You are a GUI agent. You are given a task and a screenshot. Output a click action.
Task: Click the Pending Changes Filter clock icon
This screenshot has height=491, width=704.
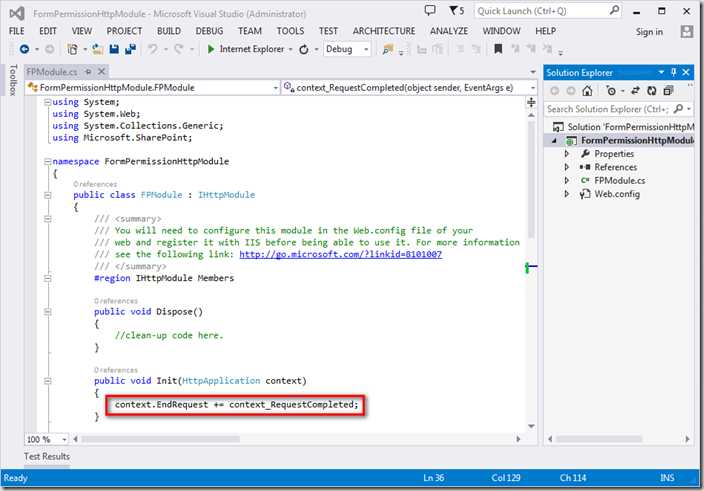611,91
